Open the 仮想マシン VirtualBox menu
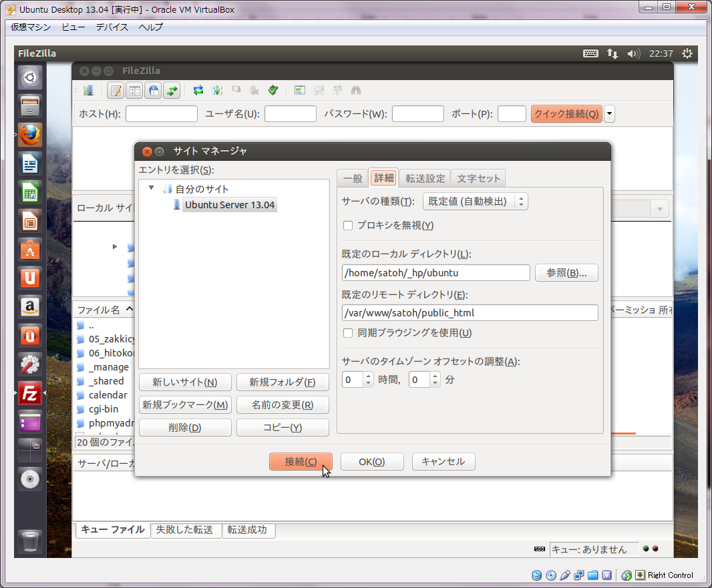The width and height of the screenshot is (712, 588). 31,27
